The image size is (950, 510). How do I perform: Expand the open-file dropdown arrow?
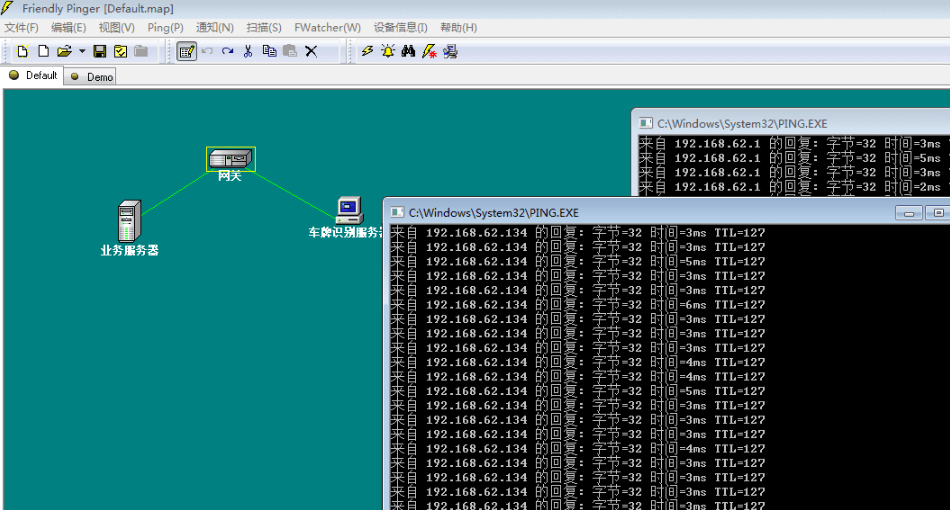point(82,51)
